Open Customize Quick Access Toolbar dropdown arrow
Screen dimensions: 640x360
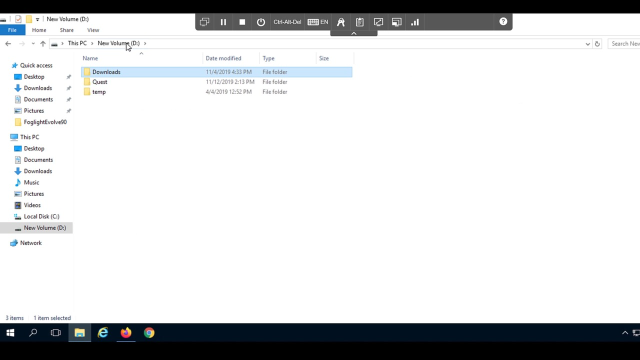click(37, 19)
